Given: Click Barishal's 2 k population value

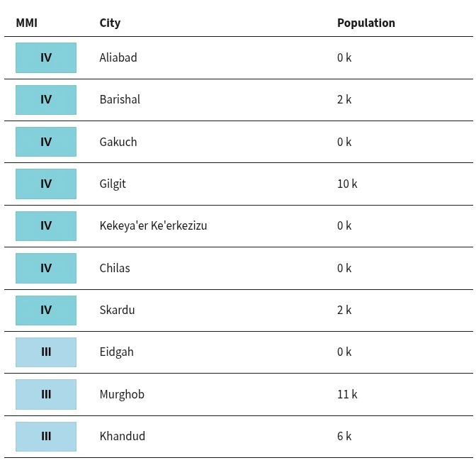Looking at the screenshot, I should [x=344, y=100].
